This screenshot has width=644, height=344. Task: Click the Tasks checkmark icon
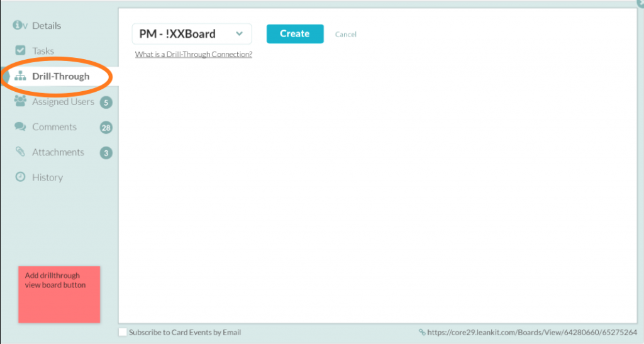point(20,50)
